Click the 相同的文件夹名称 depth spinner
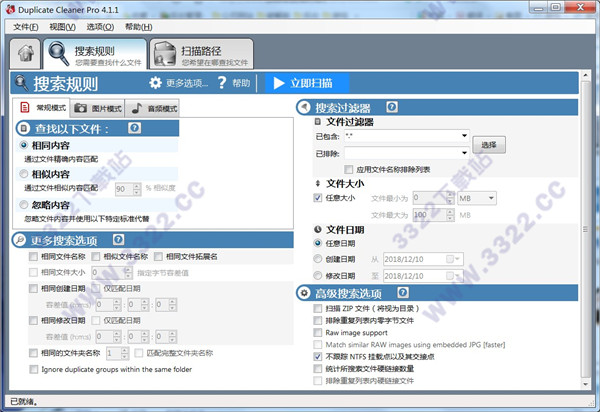The image size is (600, 412). [125, 353]
